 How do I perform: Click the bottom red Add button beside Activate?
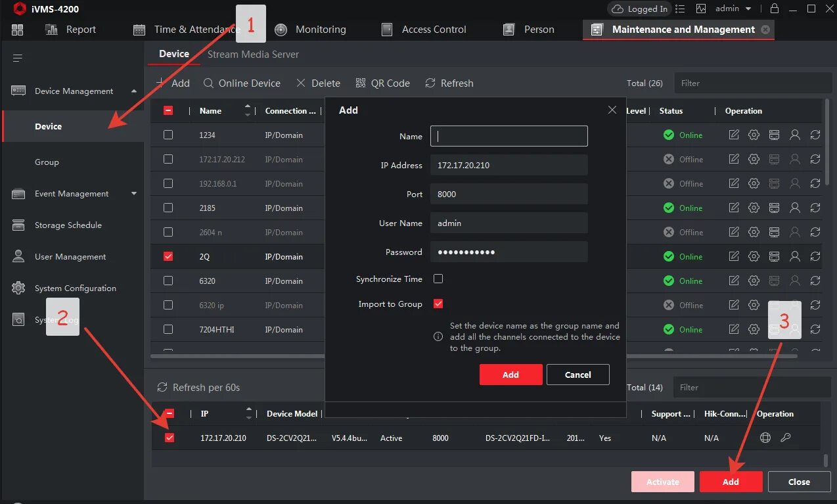(x=731, y=482)
